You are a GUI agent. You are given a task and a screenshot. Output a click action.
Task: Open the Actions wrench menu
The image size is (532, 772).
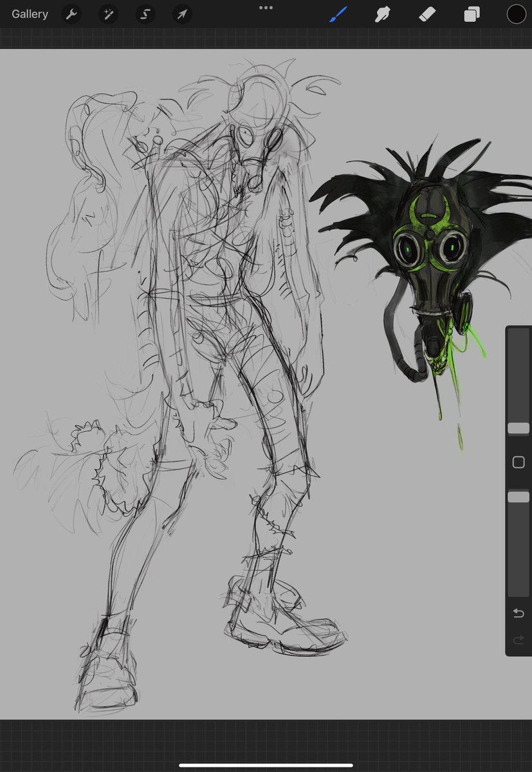pos(71,14)
